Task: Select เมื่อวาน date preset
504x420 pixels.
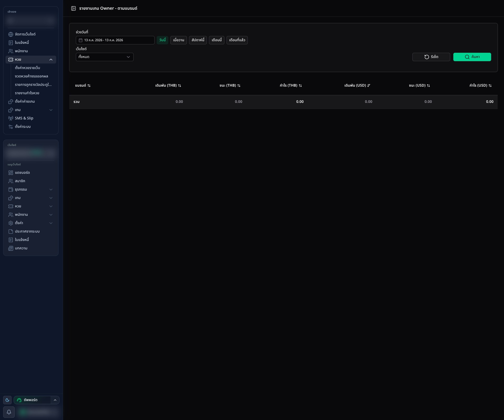Action: pyautogui.click(x=178, y=40)
